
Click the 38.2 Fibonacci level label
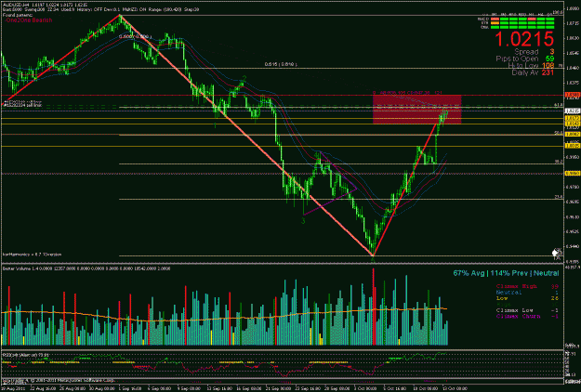[559, 162]
